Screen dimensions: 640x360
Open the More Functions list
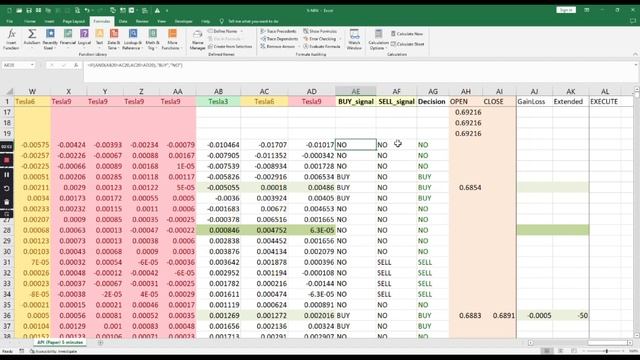coord(172,40)
